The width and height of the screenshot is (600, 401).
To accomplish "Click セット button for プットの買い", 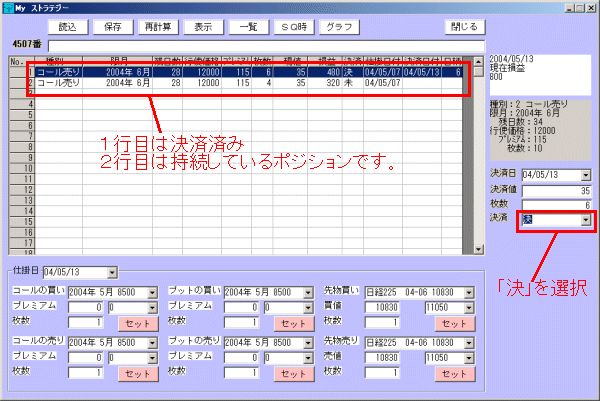I will (x=294, y=324).
